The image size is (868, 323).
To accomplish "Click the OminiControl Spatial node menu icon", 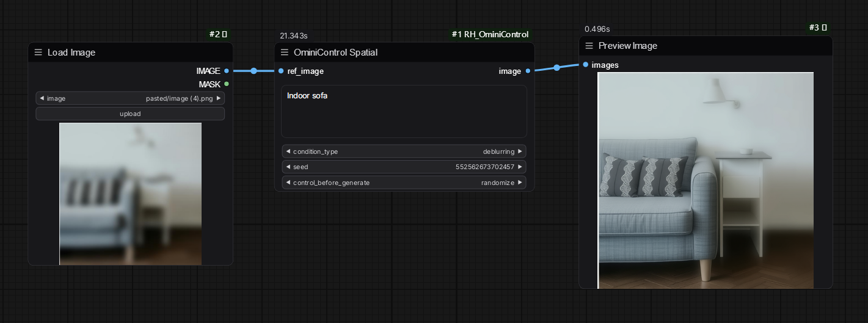I will click(285, 53).
